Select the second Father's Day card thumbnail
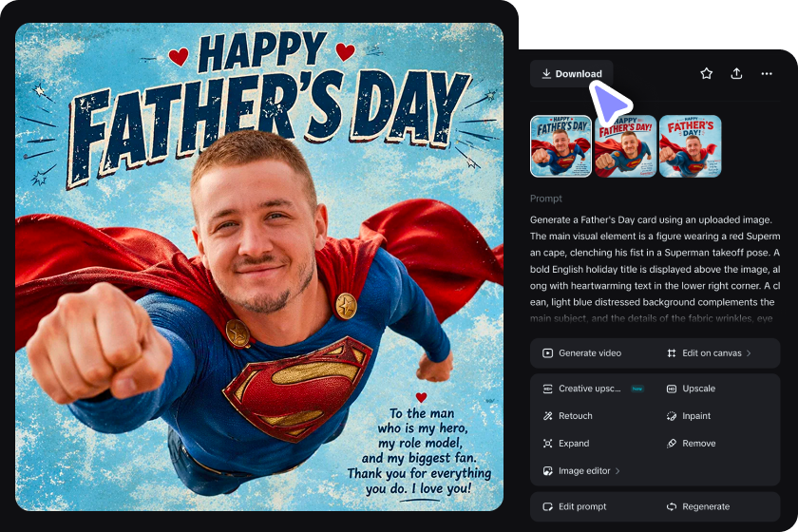The image size is (798, 532). 625,146
